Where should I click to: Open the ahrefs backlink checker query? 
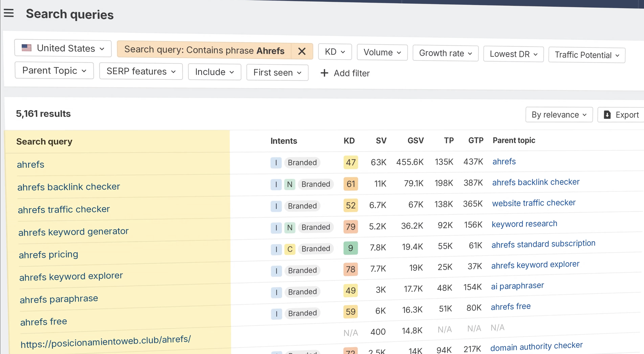(x=69, y=187)
